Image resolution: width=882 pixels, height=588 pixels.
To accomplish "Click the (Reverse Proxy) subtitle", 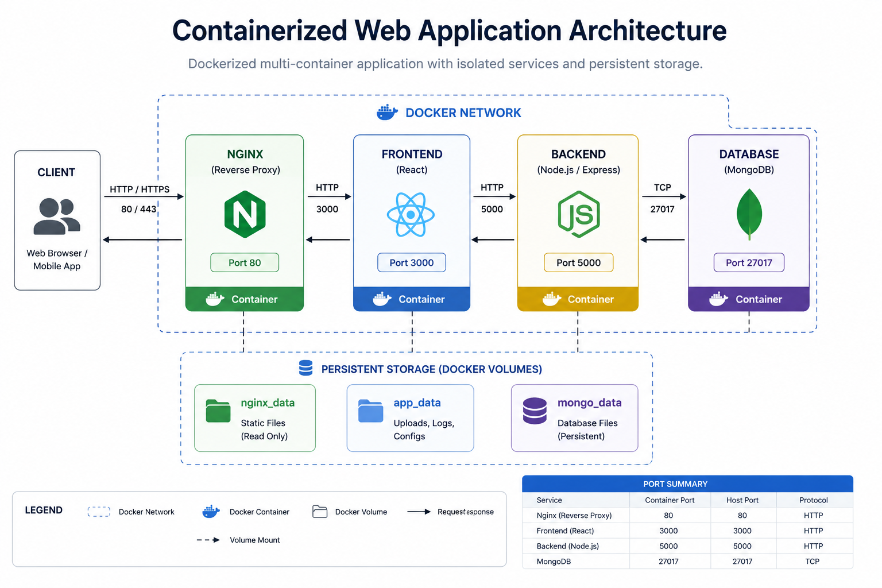I will [246, 170].
